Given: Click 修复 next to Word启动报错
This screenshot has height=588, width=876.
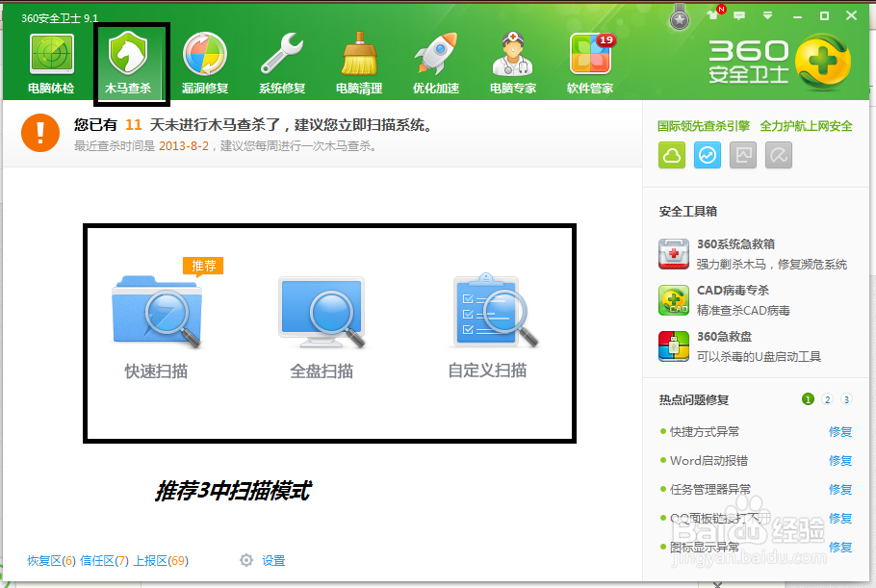Looking at the screenshot, I should 840,461.
